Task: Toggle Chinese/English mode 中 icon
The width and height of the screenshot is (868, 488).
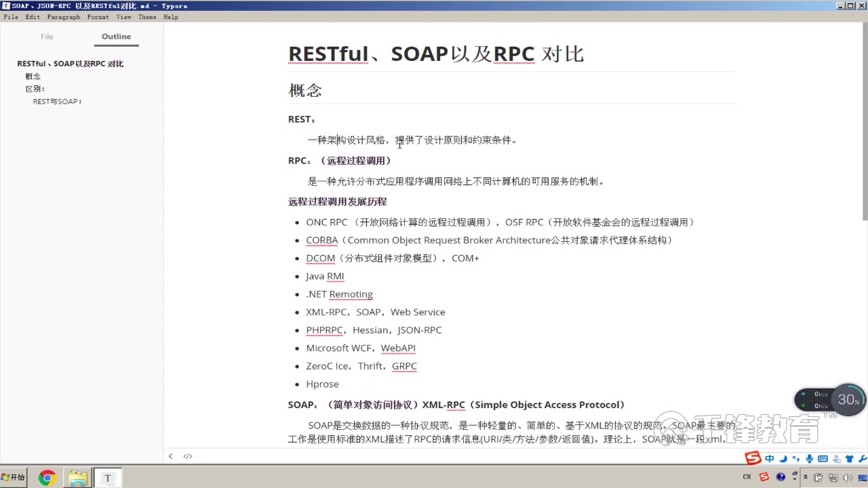Action: (770, 459)
